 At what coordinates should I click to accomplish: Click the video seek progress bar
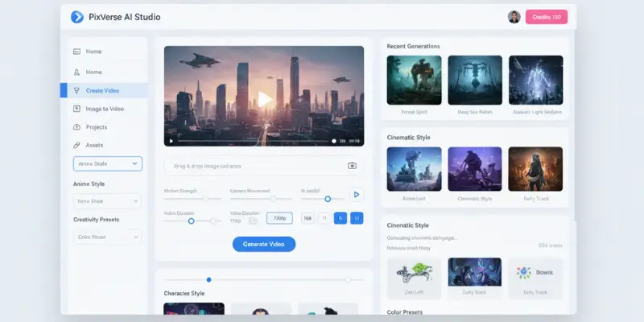tap(253, 141)
